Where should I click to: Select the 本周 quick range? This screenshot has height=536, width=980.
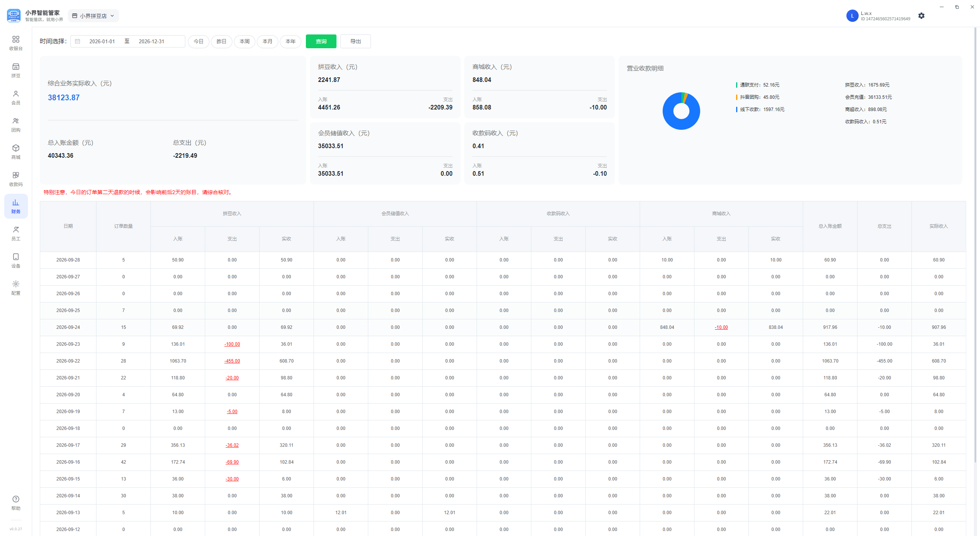click(x=244, y=41)
